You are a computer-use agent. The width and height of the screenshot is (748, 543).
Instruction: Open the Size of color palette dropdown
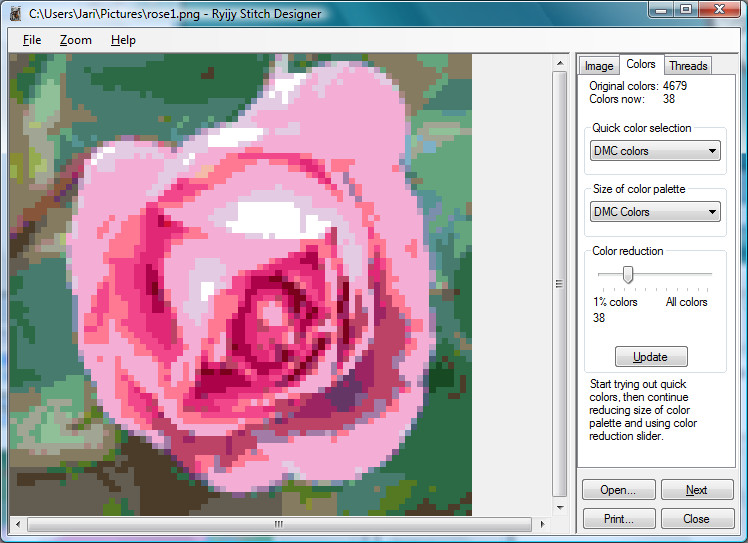[x=655, y=211]
